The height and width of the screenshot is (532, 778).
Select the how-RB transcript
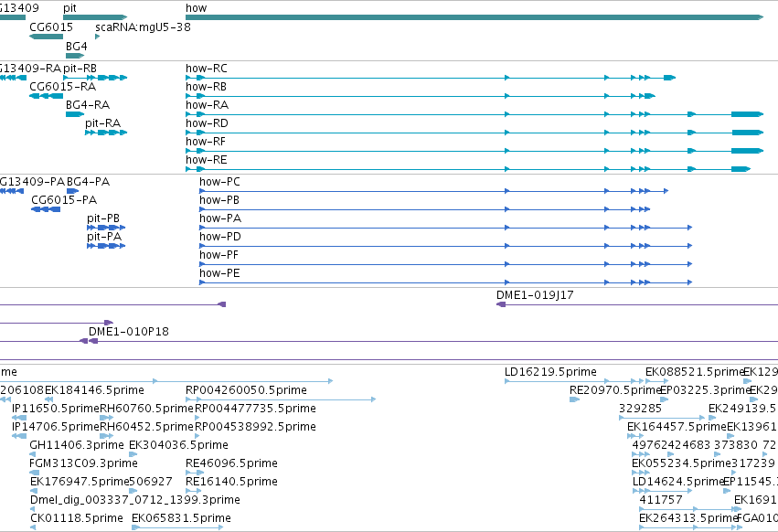pos(421,96)
